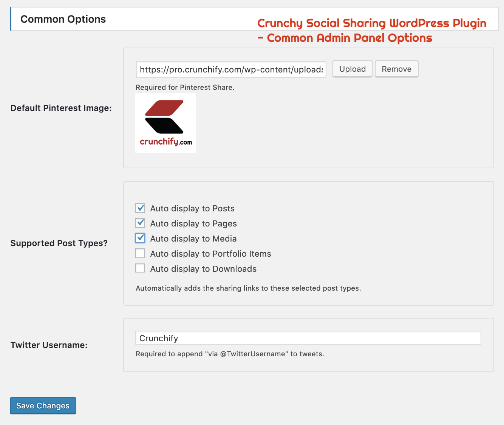Screen dimensions: 504x425
Task: Select the 'Automatically adds the sharing links' description
Action: 248,288
